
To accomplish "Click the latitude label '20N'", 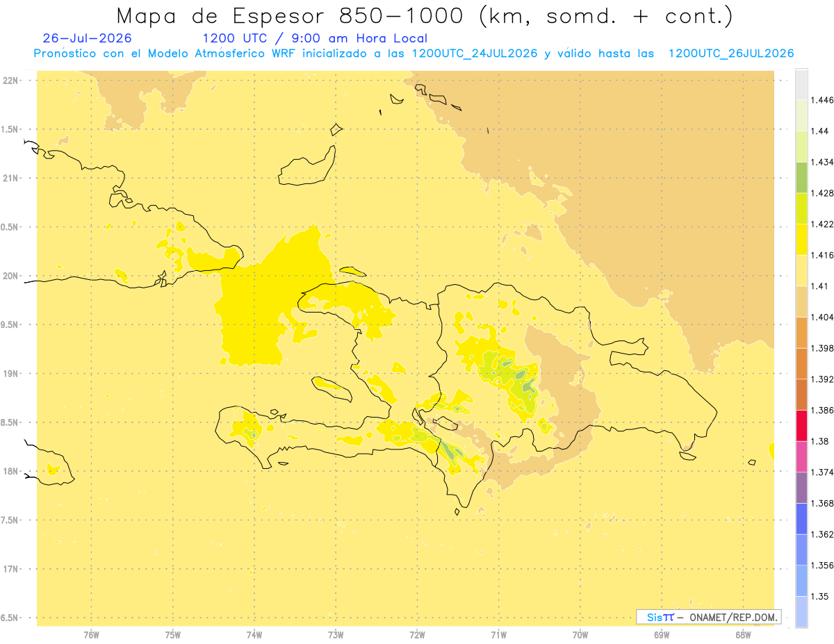I will click(10, 276).
